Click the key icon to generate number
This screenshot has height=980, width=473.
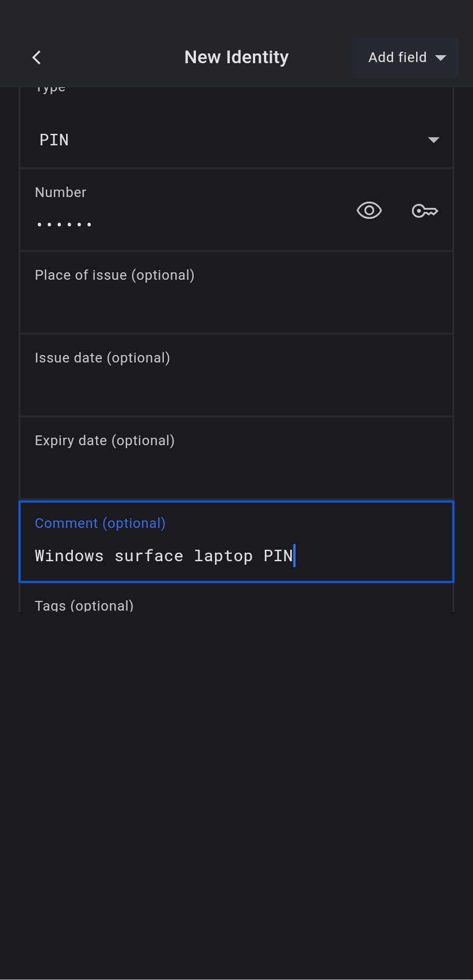point(425,211)
